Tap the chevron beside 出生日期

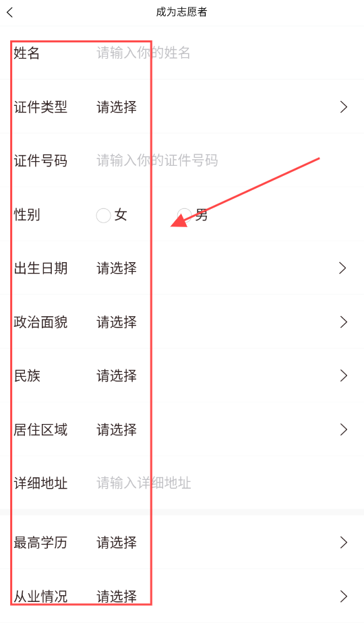point(343,268)
